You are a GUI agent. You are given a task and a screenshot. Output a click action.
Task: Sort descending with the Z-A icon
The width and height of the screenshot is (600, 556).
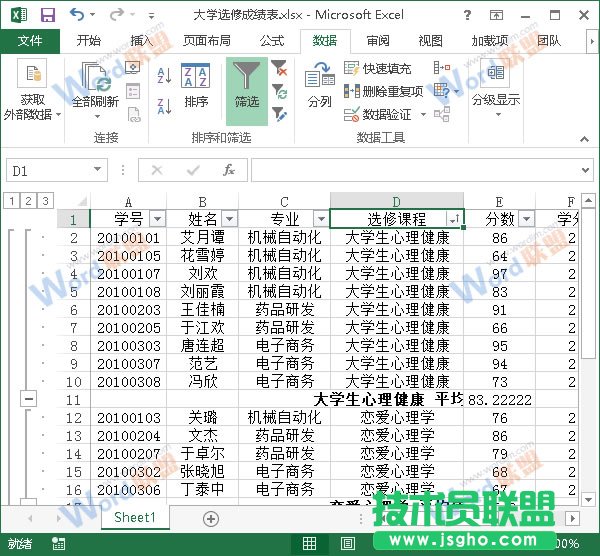[164, 106]
